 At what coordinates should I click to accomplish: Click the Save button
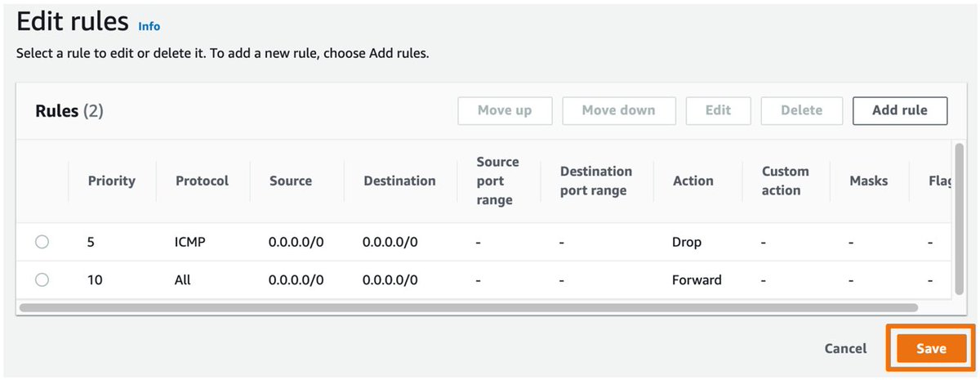point(930,349)
